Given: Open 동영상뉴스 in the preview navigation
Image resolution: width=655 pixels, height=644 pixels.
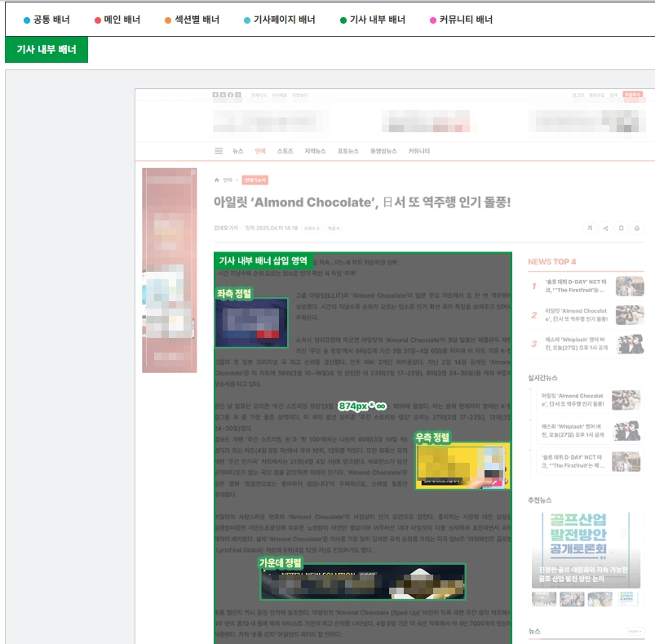Looking at the screenshot, I should tap(383, 151).
